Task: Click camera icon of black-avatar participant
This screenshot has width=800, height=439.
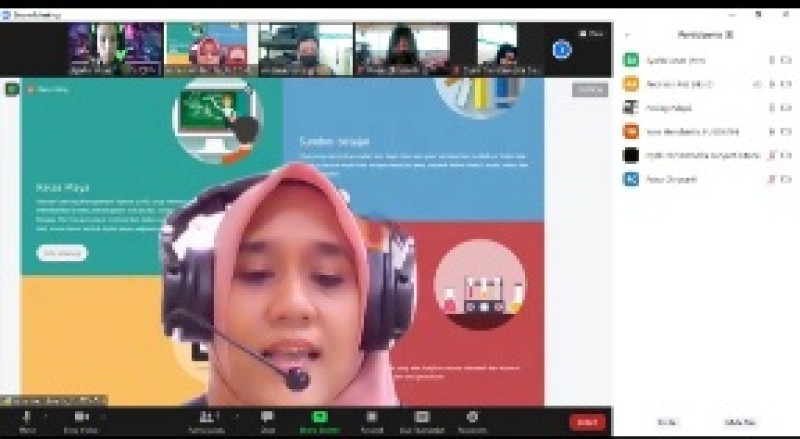Action: pos(786,155)
